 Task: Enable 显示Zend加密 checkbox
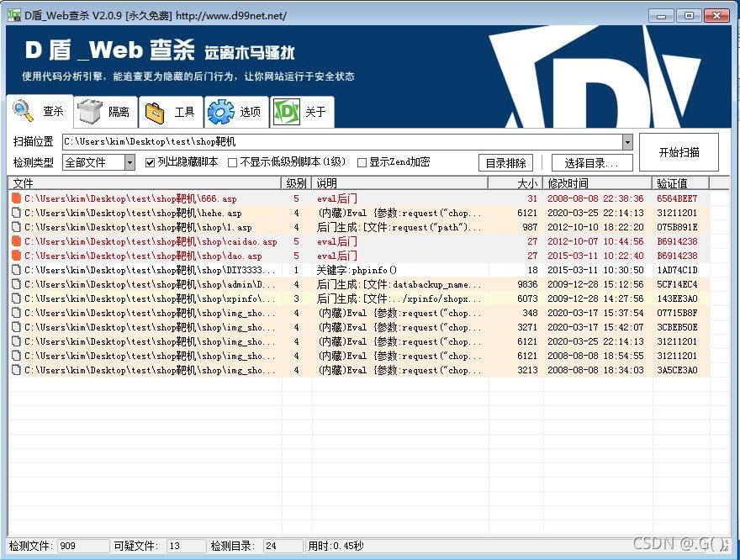point(362,163)
